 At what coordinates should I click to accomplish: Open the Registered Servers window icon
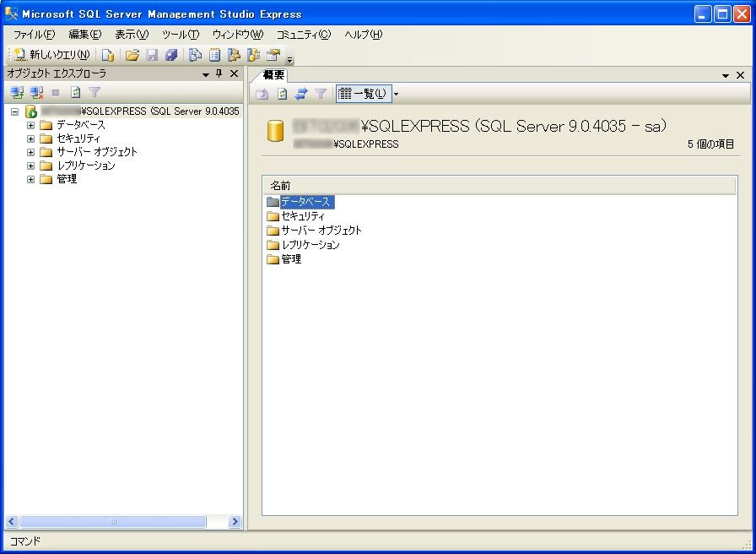click(195, 55)
